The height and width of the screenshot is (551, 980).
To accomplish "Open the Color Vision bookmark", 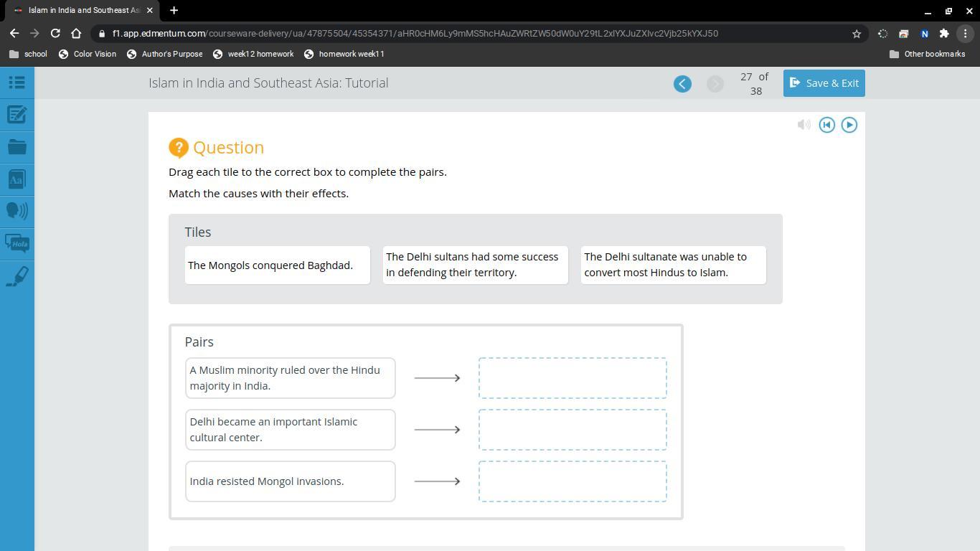I will 88,54.
